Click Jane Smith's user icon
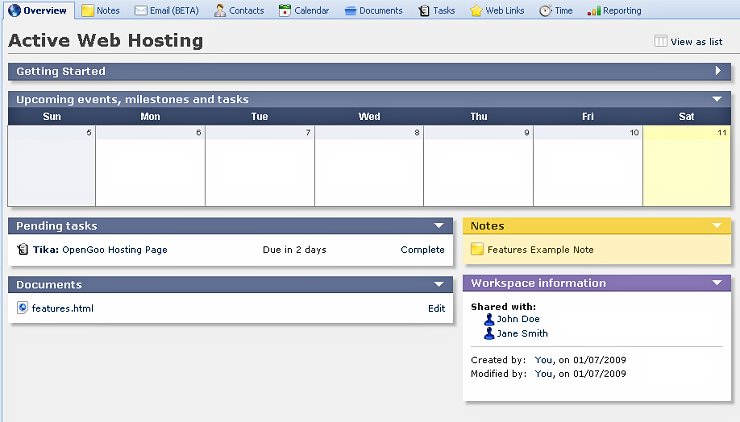This screenshot has height=422, width=740. click(489, 334)
